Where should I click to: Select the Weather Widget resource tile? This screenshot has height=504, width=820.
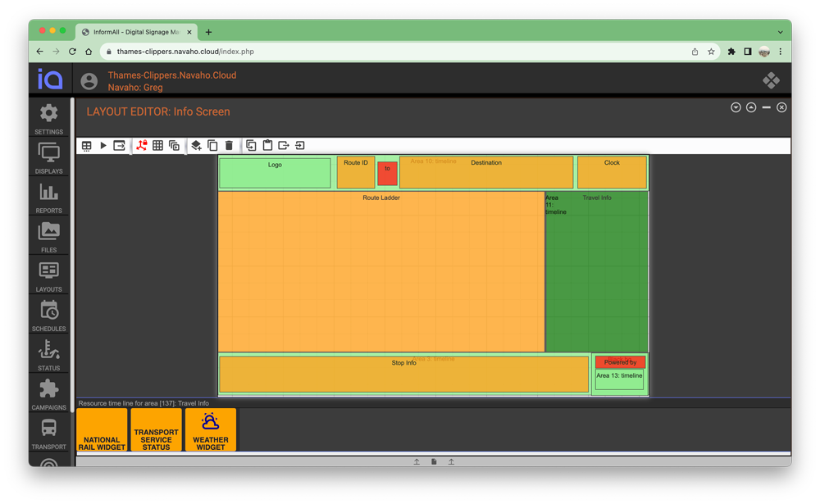point(211,430)
